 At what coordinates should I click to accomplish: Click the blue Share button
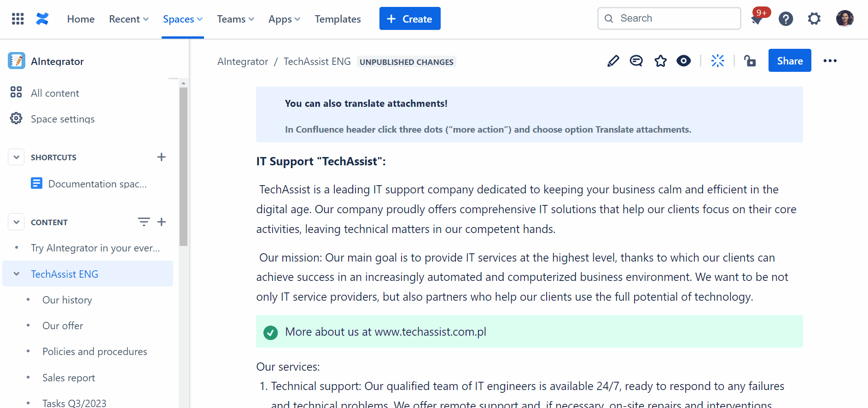click(x=790, y=61)
